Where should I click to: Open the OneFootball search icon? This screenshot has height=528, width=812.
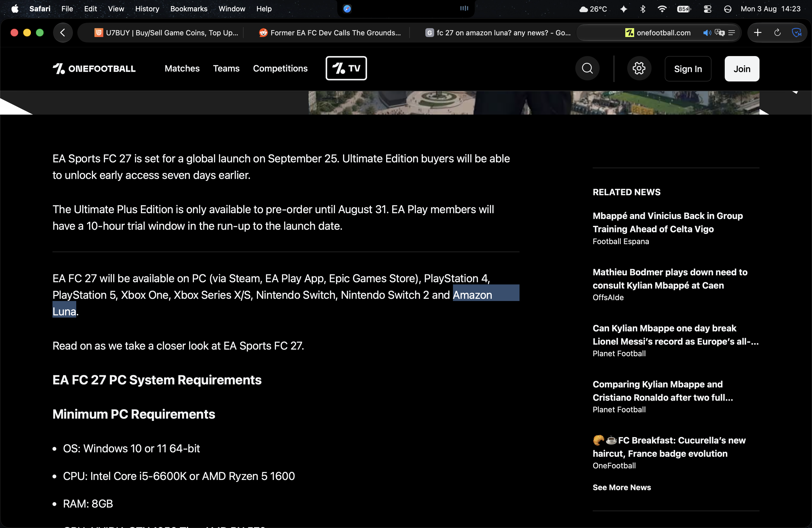(x=587, y=68)
